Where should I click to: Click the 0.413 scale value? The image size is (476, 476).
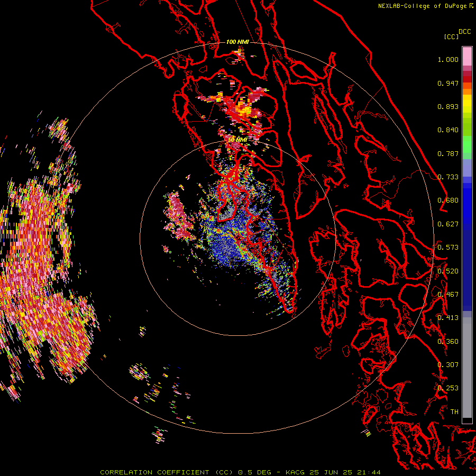point(448,318)
